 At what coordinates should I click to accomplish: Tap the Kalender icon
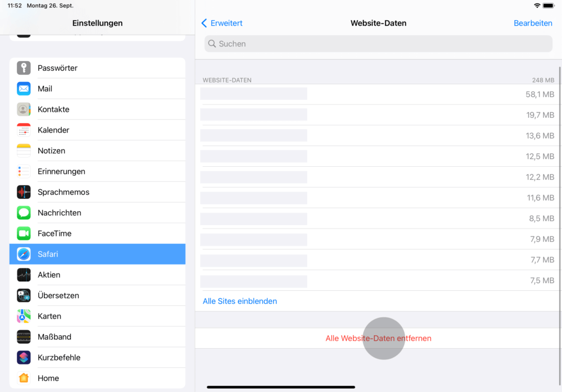tap(24, 130)
